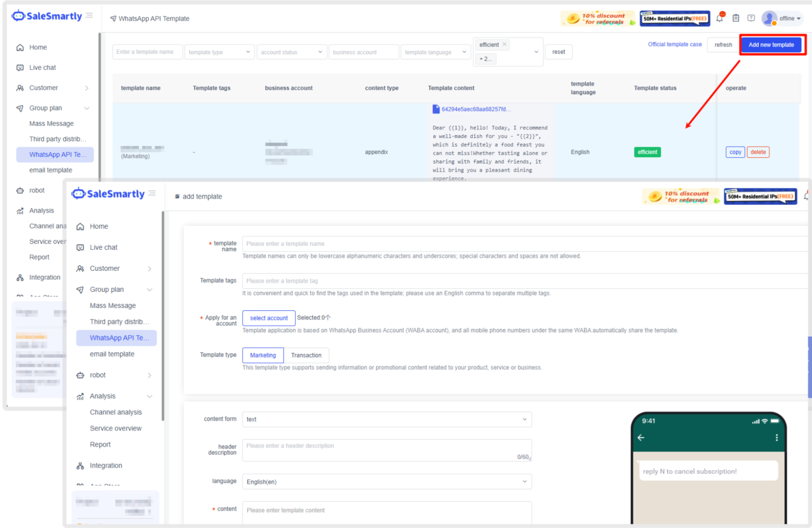
Task: Open Mass Message in top sidebar
Action: pos(51,124)
